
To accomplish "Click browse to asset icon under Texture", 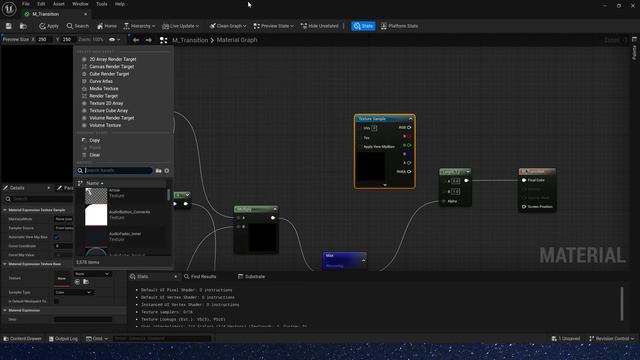I will coord(86,282).
